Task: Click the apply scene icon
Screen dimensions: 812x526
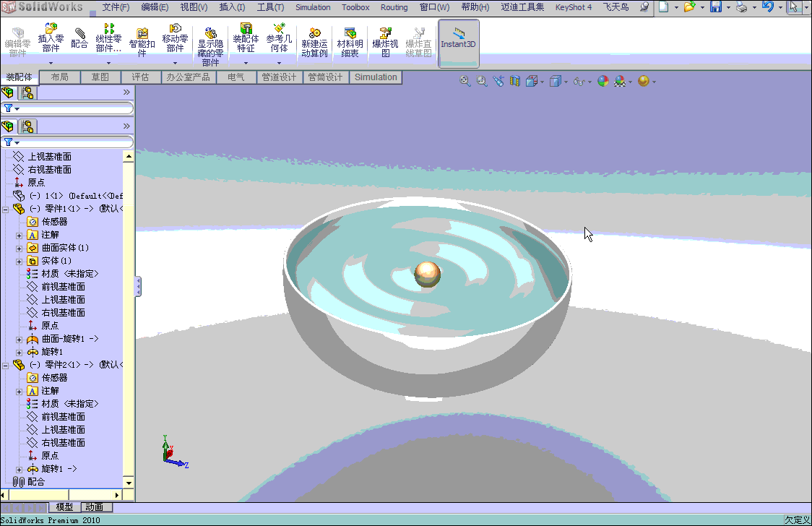Action: [620, 81]
